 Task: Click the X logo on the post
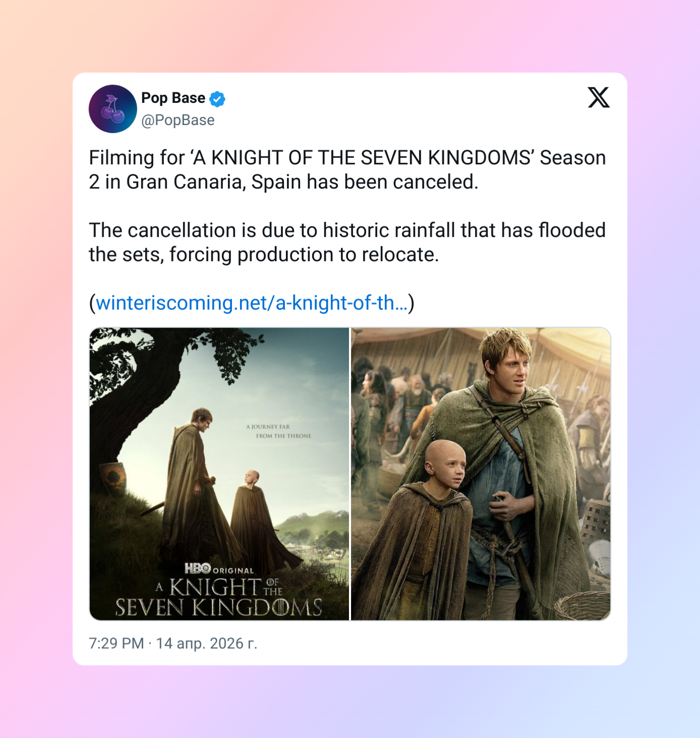pos(599,97)
